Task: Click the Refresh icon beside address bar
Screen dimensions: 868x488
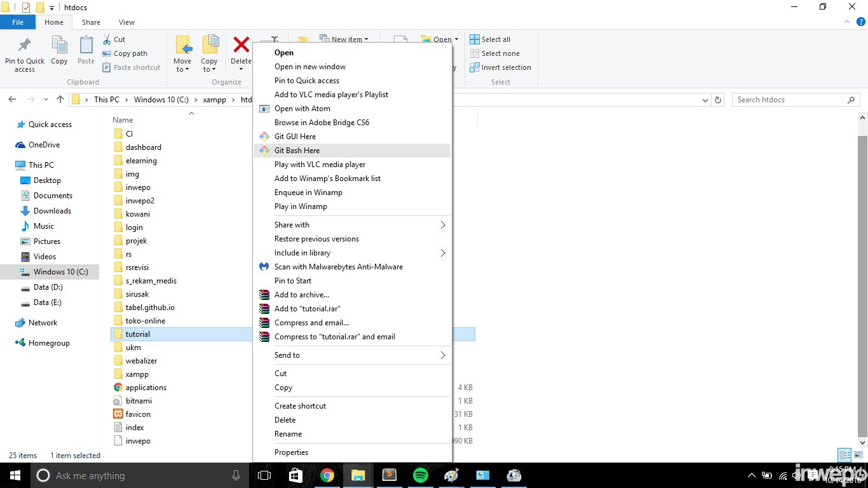Action: [718, 100]
